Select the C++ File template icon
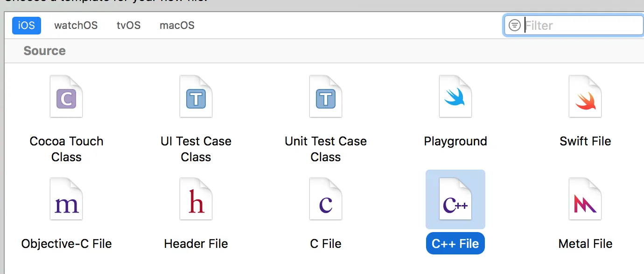The image size is (644, 274). 455,199
